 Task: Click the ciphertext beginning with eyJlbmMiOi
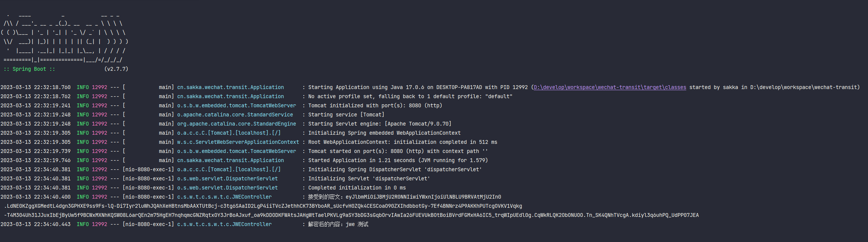click(423, 197)
